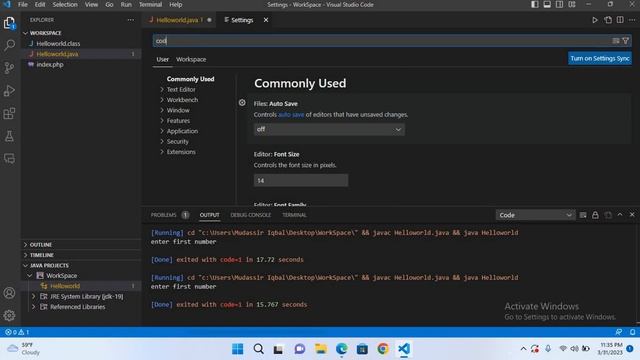Open the Terminal menu
This screenshot has width=640, height=360.
(x=150, y=4)
